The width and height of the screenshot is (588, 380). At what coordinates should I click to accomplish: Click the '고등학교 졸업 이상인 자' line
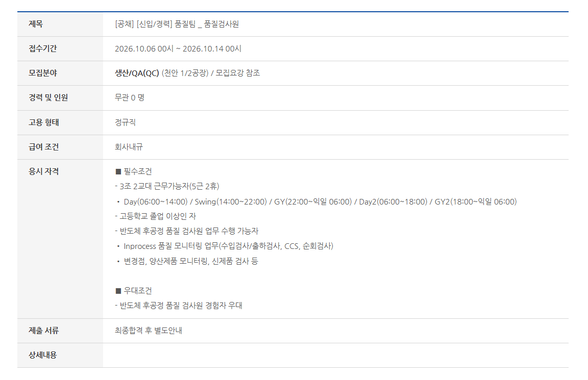pyautogui.click(x=155, y=216)
